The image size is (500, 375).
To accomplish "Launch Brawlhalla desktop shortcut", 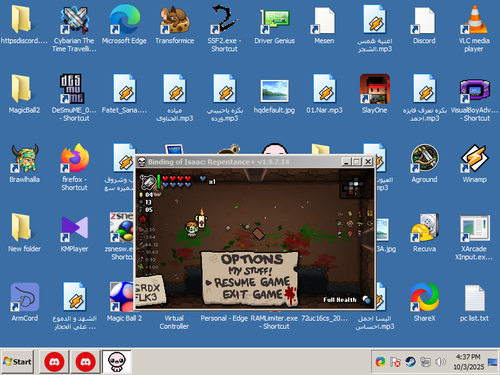I will [25, 158].
